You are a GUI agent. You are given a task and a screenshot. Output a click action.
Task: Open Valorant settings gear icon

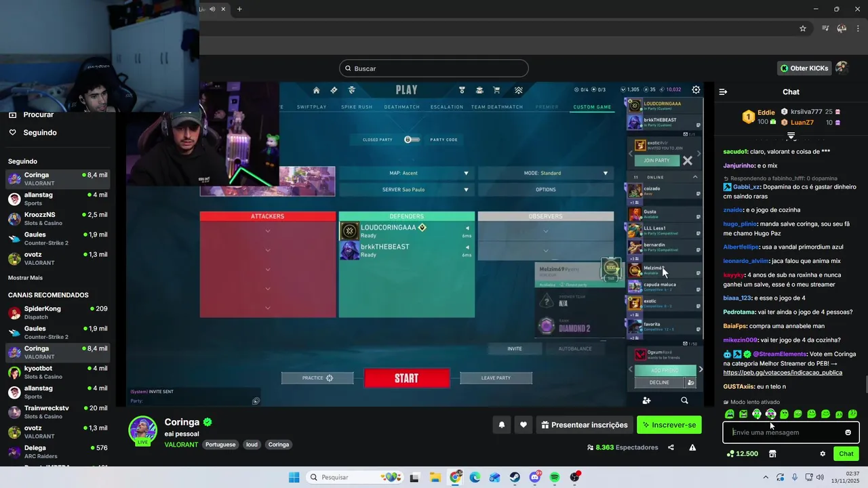tap(696, 89)
